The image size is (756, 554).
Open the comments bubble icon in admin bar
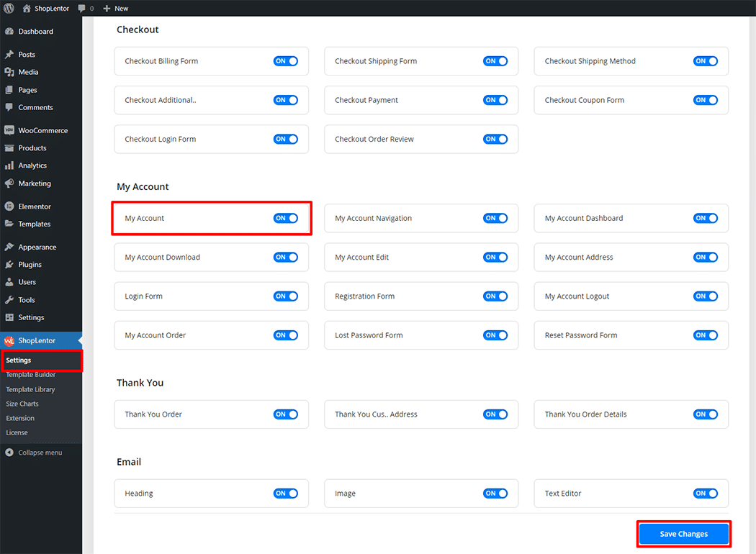tap(81, 8)
